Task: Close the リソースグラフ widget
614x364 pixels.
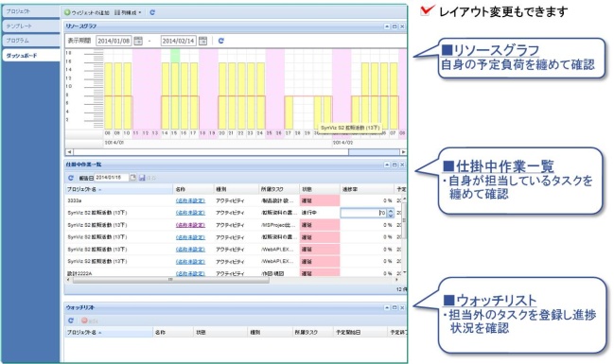Action: click(402, 26)
